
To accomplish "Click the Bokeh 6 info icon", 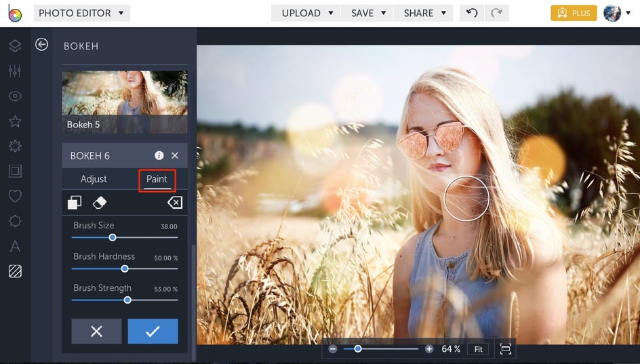I will pyautogui.click(x=159, y=156).
